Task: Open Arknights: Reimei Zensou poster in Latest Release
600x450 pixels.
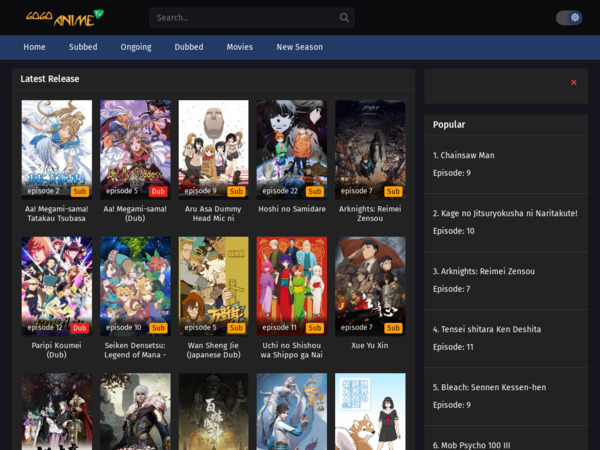Action: coord(370,149)
